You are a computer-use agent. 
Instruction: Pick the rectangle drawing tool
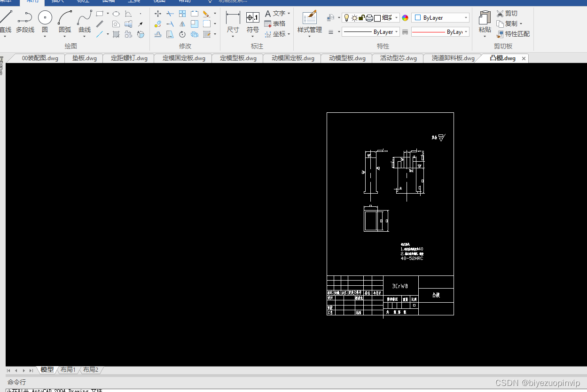click(100, 14)
